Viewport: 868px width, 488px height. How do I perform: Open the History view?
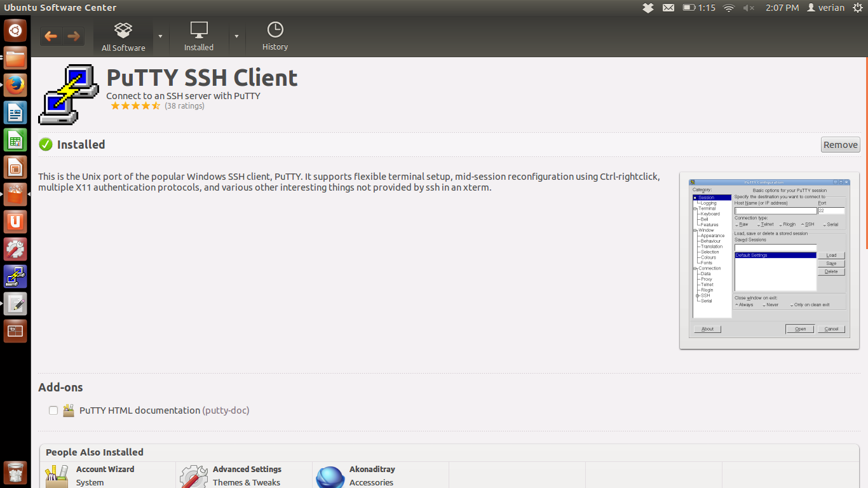(275, 37)
